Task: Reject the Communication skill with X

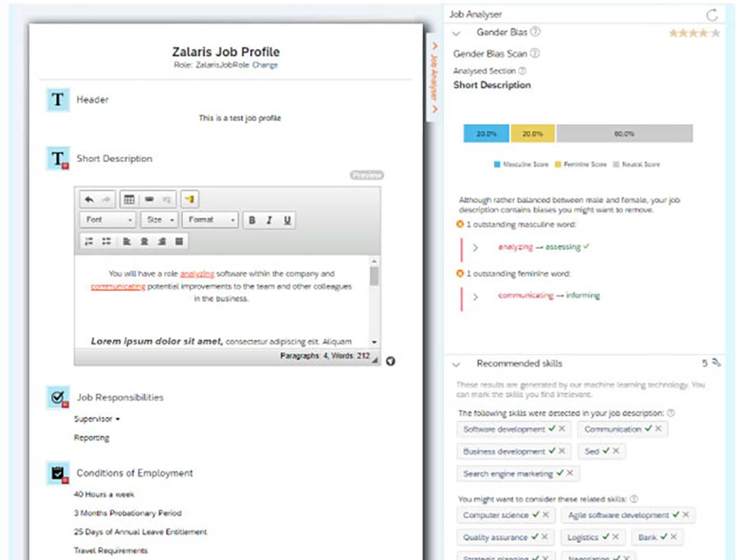Action: (658, 428)
